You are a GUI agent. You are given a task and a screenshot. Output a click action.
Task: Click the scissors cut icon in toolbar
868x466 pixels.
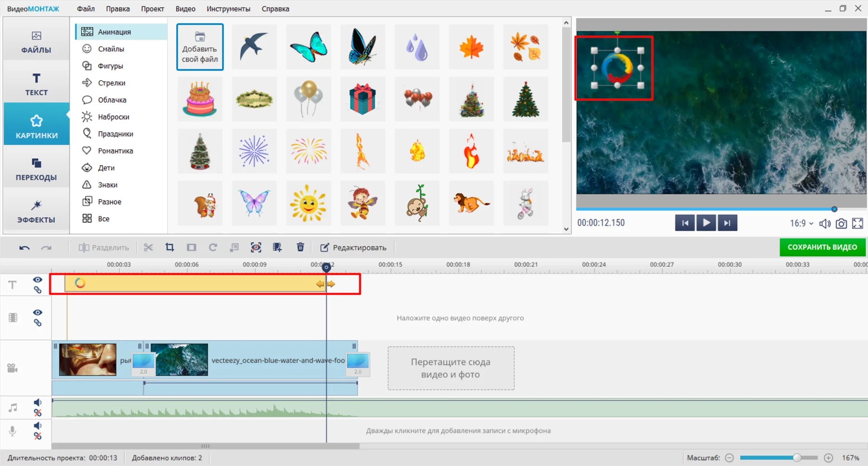point(148,247)
